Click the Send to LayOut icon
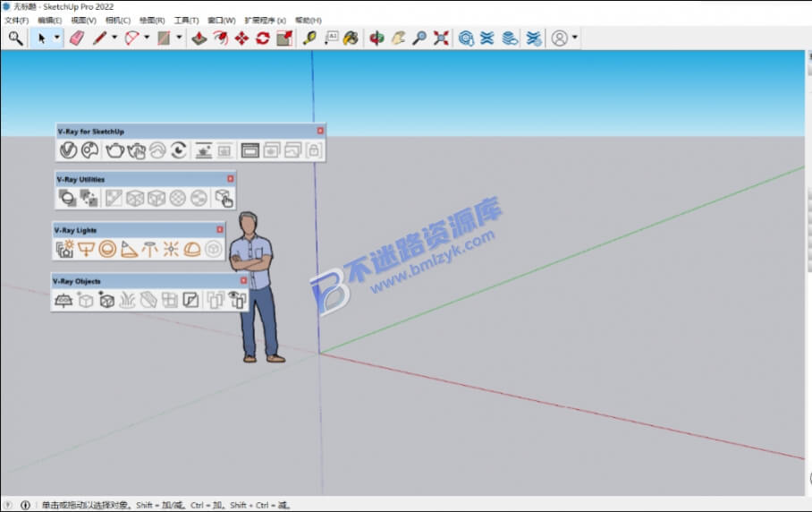 pyautogui.click(x=510, y=38)
